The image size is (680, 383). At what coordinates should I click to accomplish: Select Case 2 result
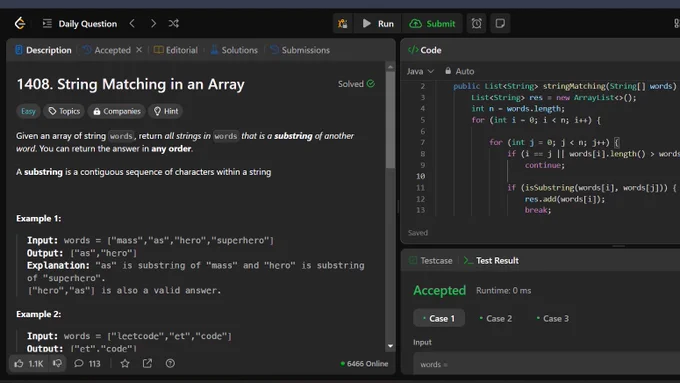[x=496, y=318]
